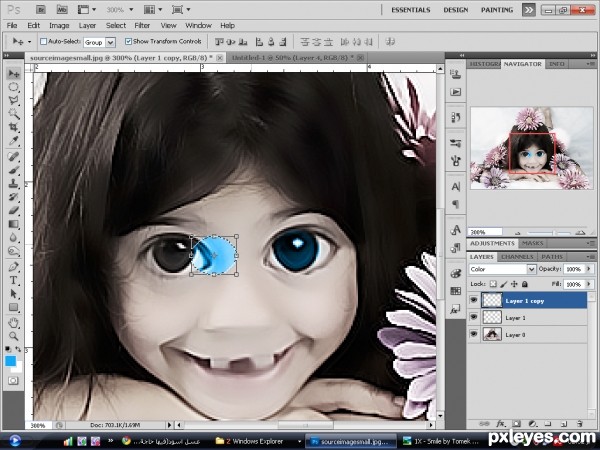Switch to the Essentials workspace
600x450 pixels.
411,10
